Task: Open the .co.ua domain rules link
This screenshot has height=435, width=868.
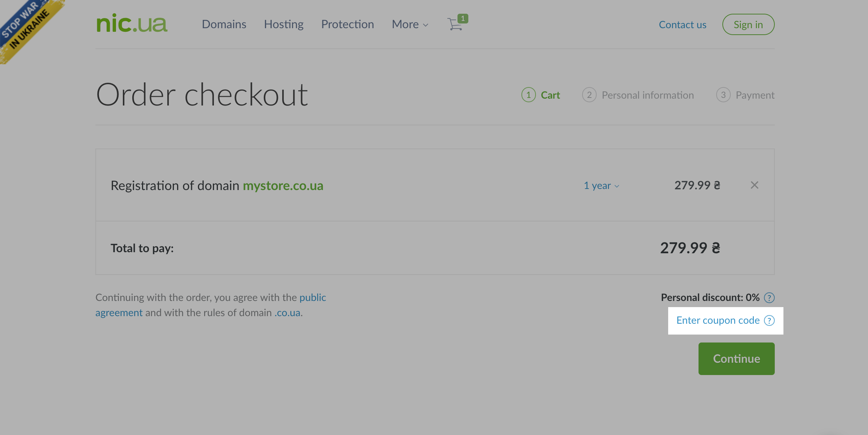Action: click(x=287, y=313)
